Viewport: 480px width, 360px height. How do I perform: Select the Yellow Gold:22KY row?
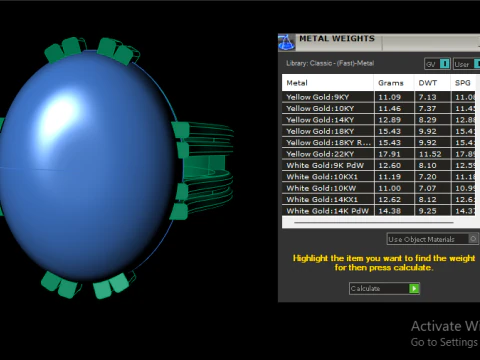click(x=379, y=154)
